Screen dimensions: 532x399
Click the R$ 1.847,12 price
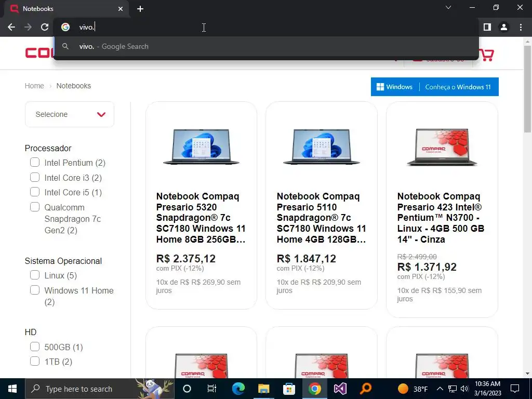[x=307, y=259]
